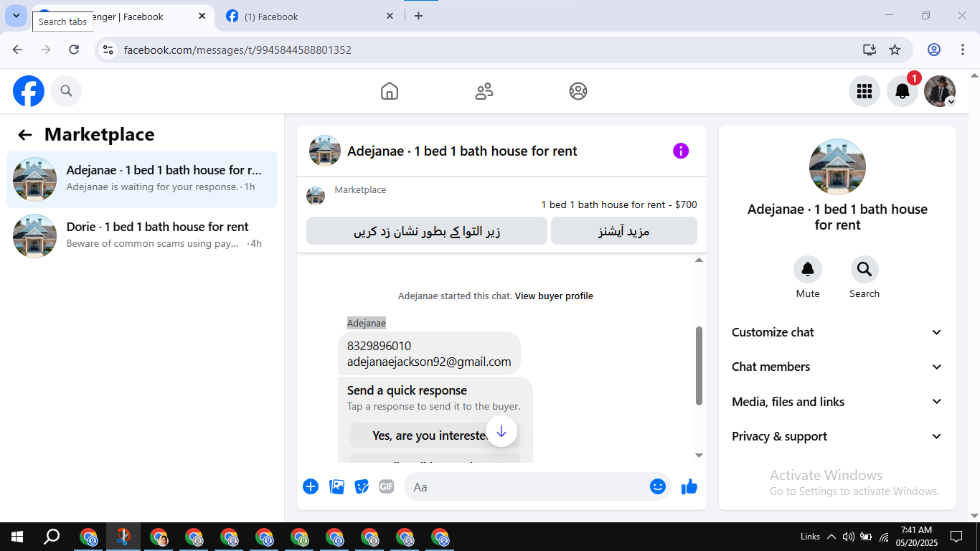The image size is (980, 551).
Task: Open the Windows Start menu
Action: (x=17, y=536)
